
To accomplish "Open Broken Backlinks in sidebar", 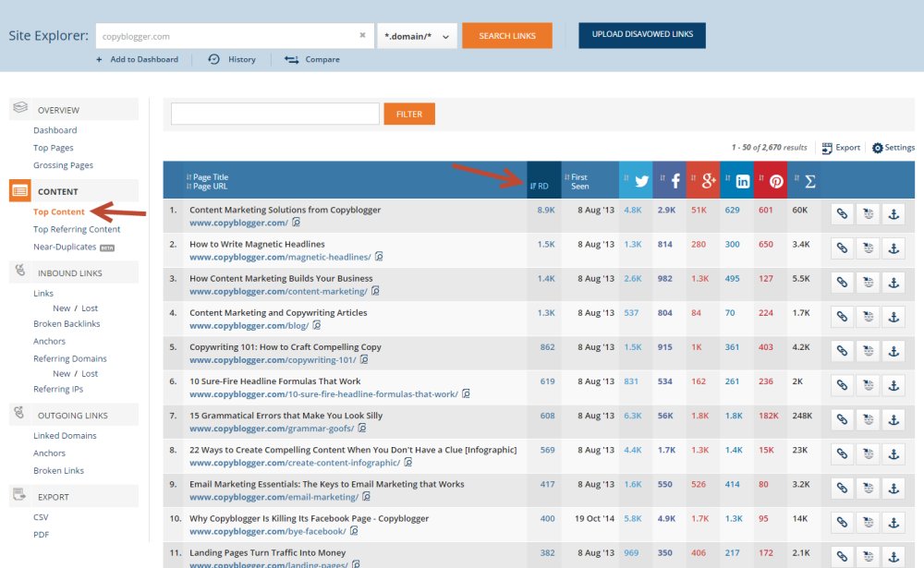I will coord(67,323).
